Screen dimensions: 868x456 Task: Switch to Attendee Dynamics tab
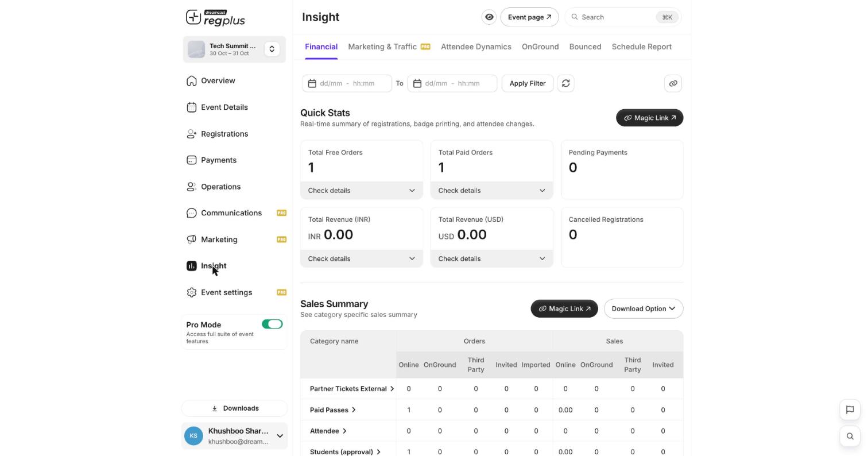476,47
